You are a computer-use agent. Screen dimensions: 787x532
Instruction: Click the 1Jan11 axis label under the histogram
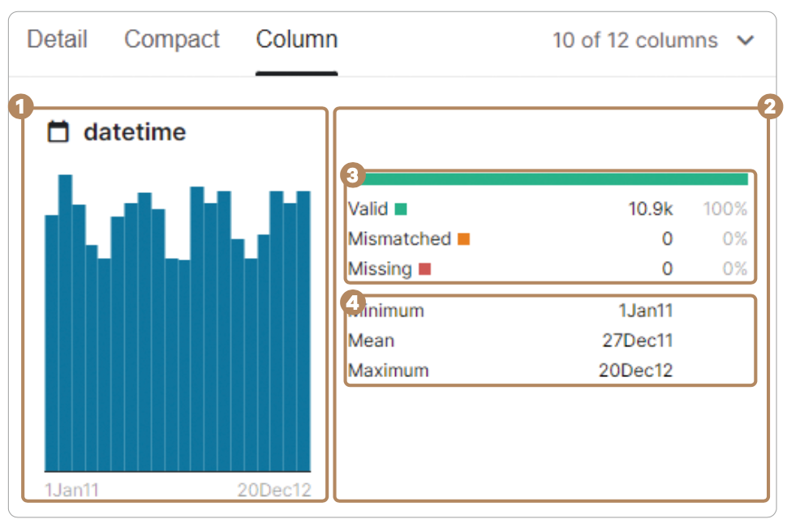click(71, 490)
